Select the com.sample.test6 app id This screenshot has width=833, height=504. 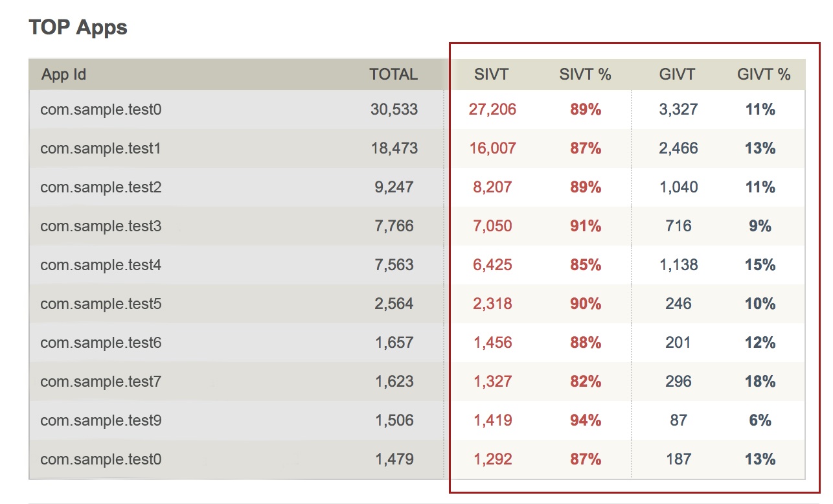[x=100, y=343]
